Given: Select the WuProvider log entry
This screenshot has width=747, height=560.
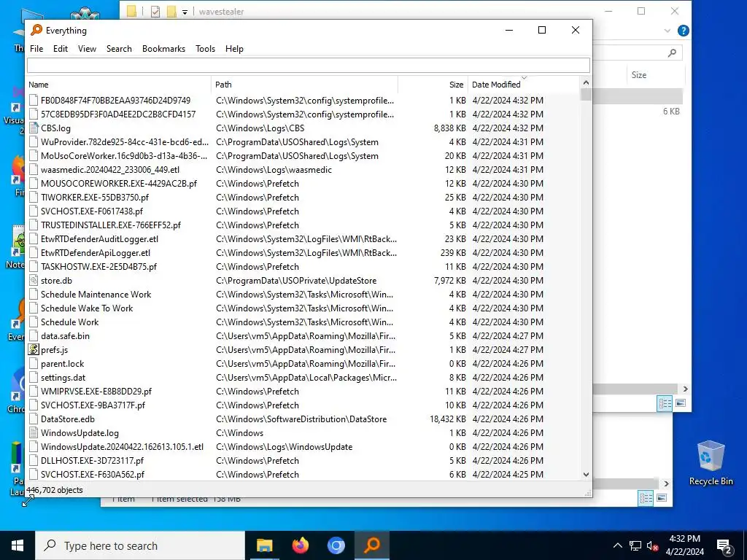Looking at the screenshot, I should tap(124, 142).
